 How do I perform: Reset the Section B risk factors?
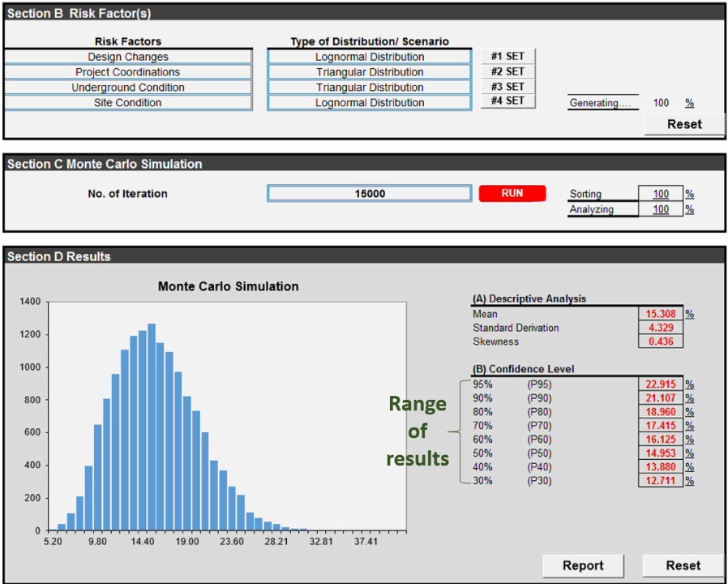[x=684, y=124]
